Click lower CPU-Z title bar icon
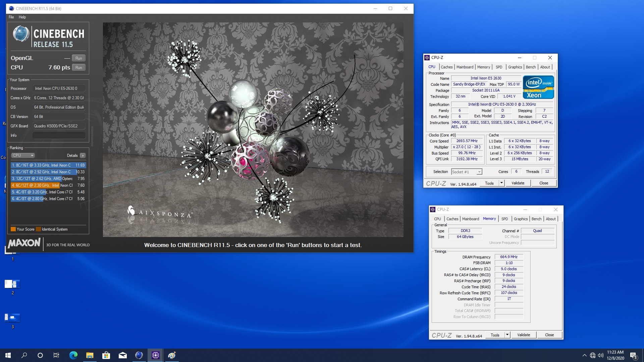Screen dimensions: 644x362 click(x=433, y=209)
